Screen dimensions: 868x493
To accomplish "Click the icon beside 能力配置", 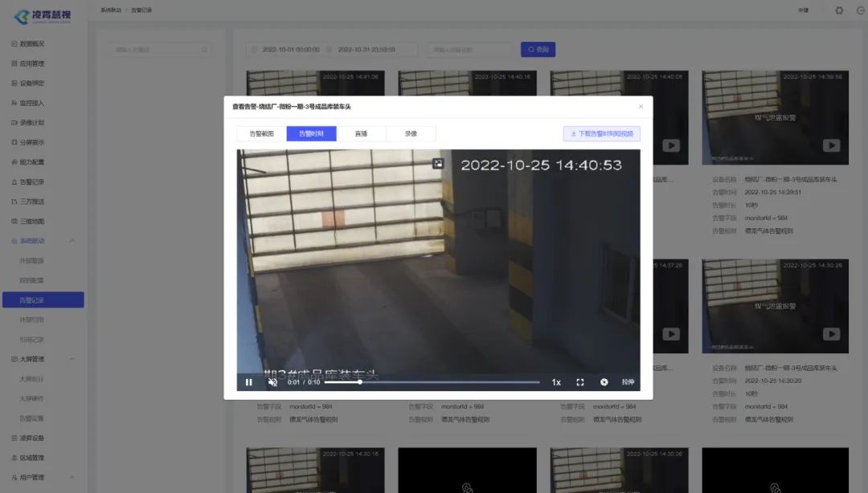I will click(x=14, y=162).
